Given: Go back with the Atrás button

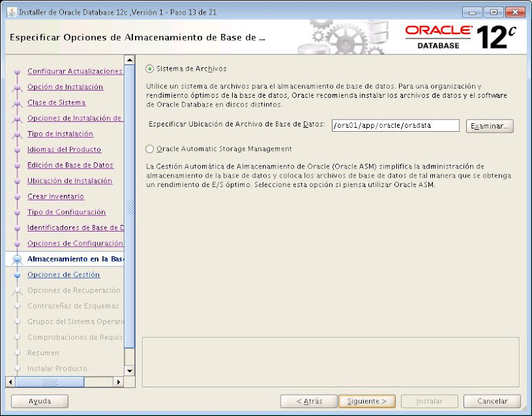Looking at the screenshot, I should point(309,401).
